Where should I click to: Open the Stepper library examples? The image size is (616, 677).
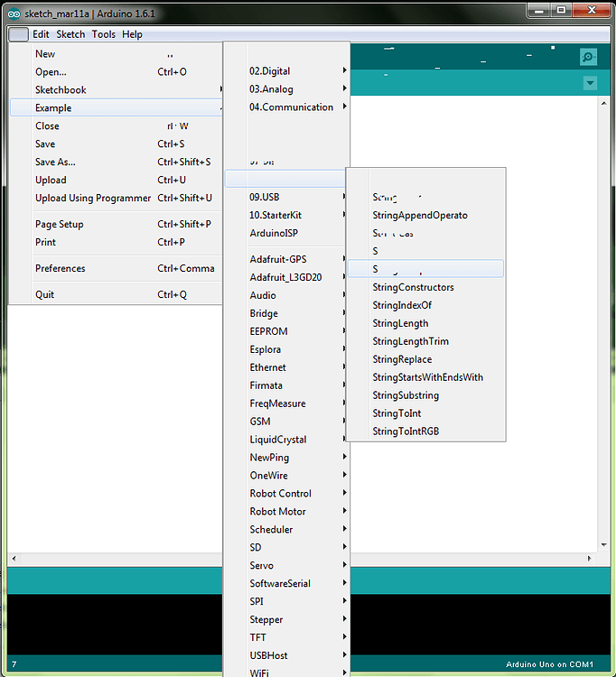287,619
